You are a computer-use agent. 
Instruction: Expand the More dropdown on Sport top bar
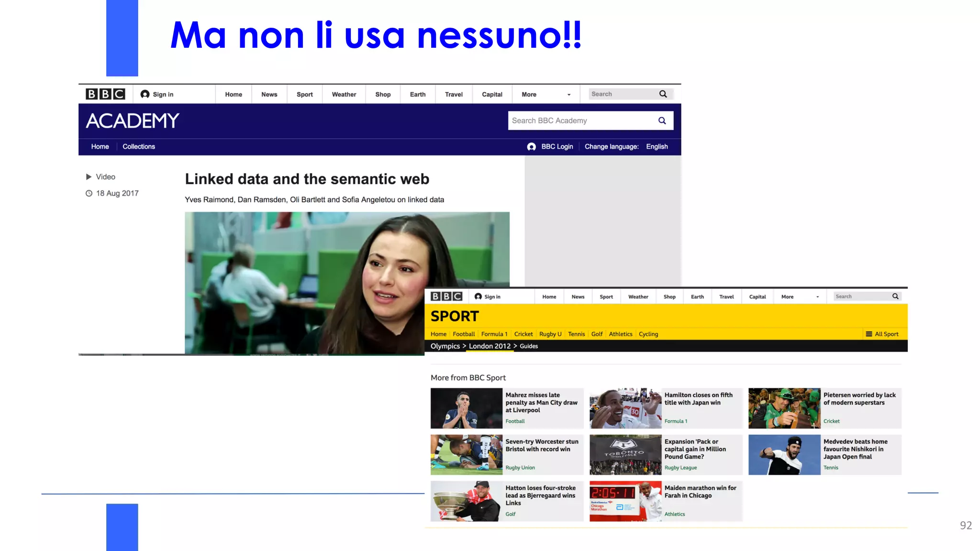click(800, 297)
